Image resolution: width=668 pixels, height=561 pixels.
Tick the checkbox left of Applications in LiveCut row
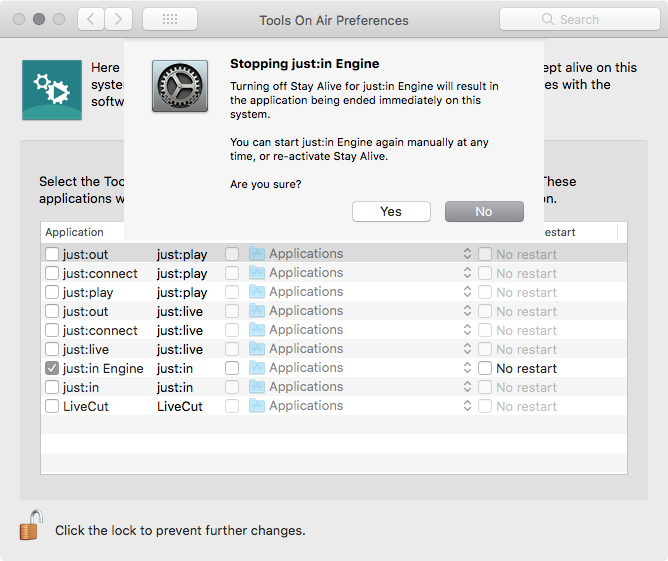(x=232, y=406)
